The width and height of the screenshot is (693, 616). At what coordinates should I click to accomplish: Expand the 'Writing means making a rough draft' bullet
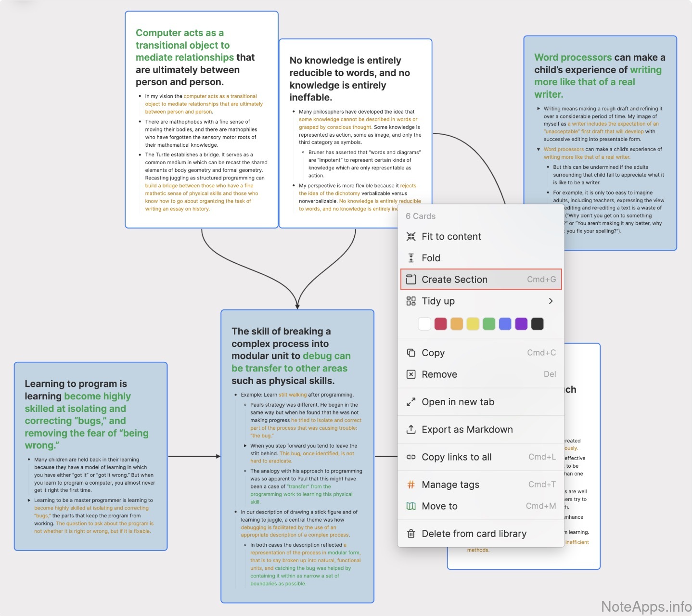coord(539,109)
